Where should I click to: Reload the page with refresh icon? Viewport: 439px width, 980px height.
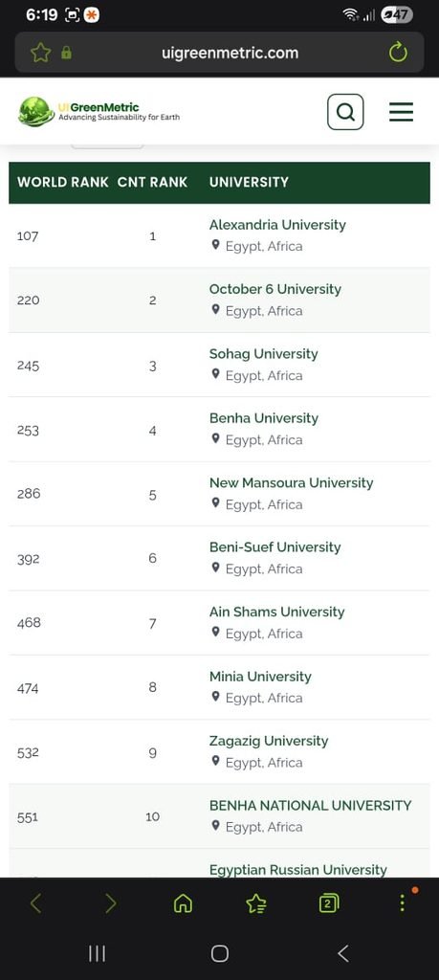coord(398,54)
